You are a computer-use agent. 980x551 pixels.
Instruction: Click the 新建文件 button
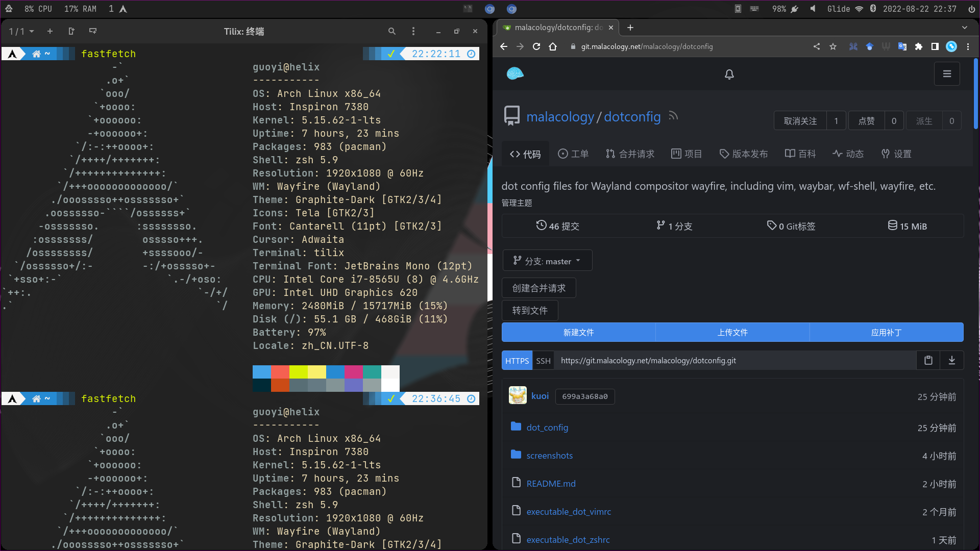(579, 333)
